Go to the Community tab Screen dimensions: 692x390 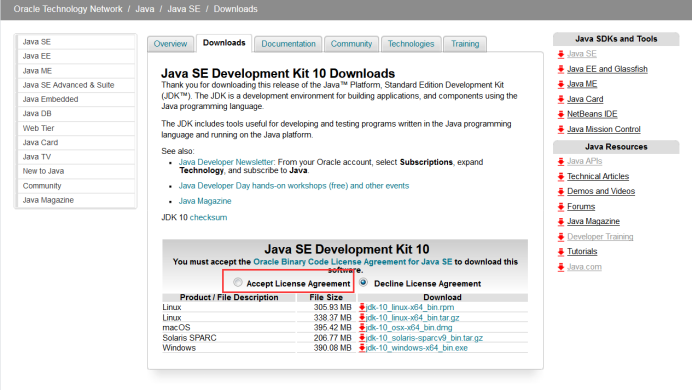pyautogui.click(x=351, y=44)
